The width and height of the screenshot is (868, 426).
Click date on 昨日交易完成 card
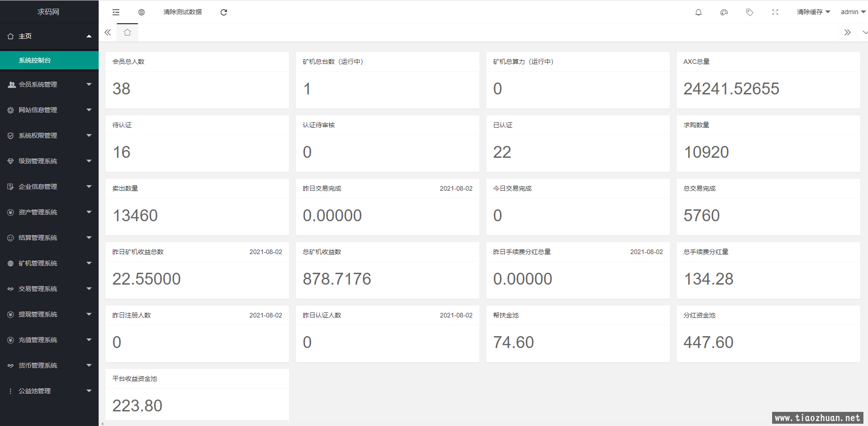coord(456,188)
